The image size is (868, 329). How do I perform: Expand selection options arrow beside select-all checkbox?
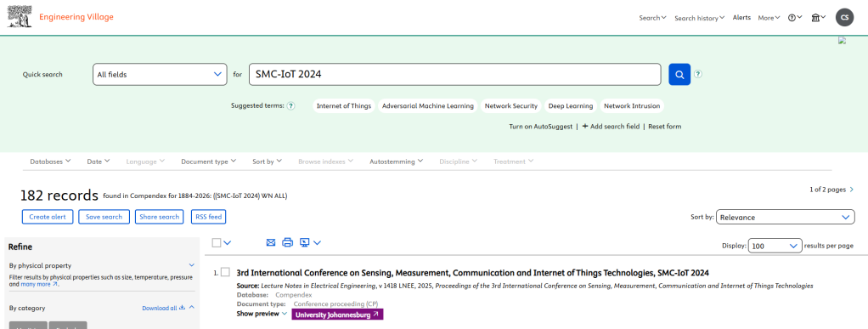coord(228,242)
